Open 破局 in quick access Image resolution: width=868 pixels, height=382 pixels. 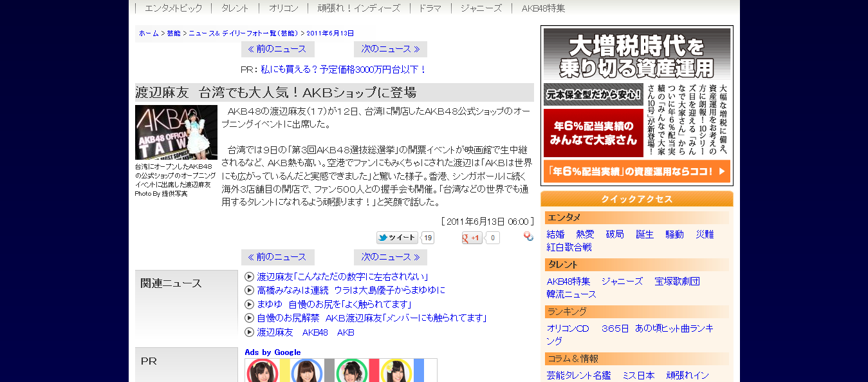(x=615, y=234)
